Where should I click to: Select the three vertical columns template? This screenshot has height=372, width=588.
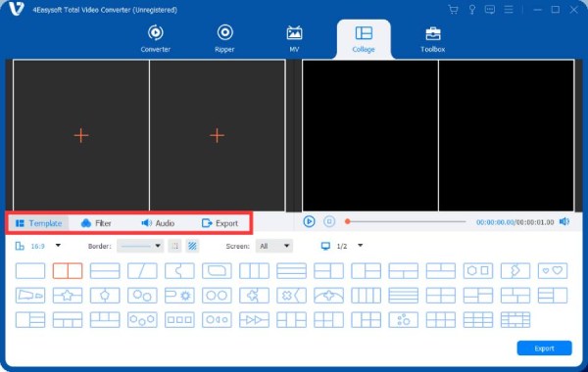pyautogui.click(x=254, y=271)
